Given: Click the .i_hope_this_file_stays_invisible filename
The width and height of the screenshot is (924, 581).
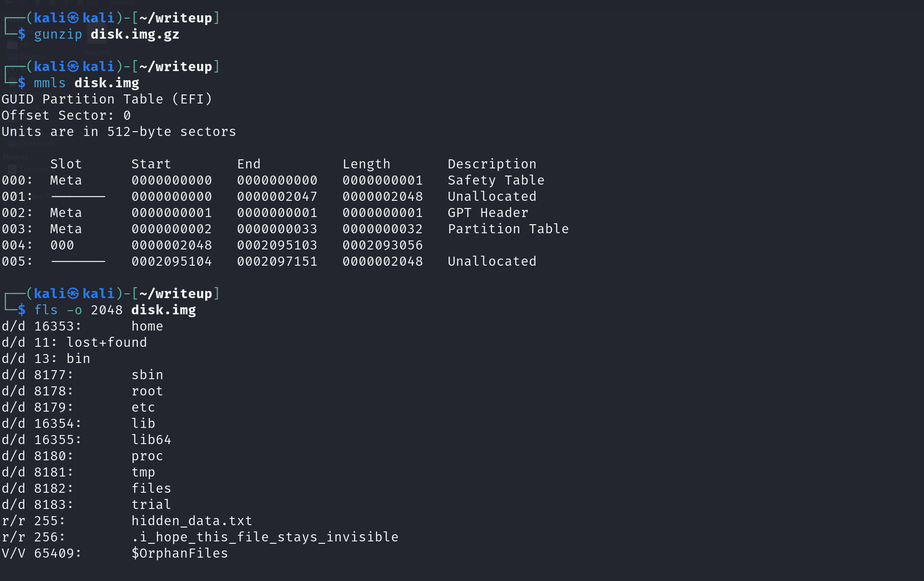Looking at the screenshot, I should (x=265, y=537).
